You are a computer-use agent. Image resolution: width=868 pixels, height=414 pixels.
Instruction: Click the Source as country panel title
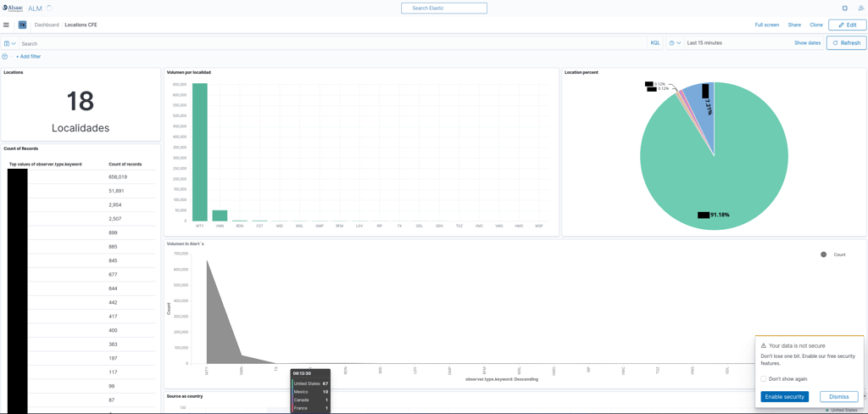[x=185, y=396]
